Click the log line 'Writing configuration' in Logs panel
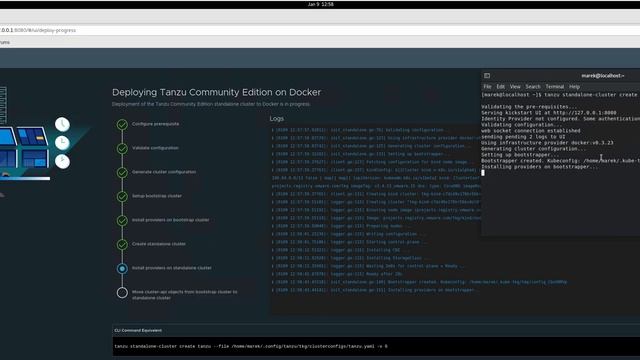Image resolution: width=640 pixels, height=360 pixels. pyautogui.click(x=349, y=234)
